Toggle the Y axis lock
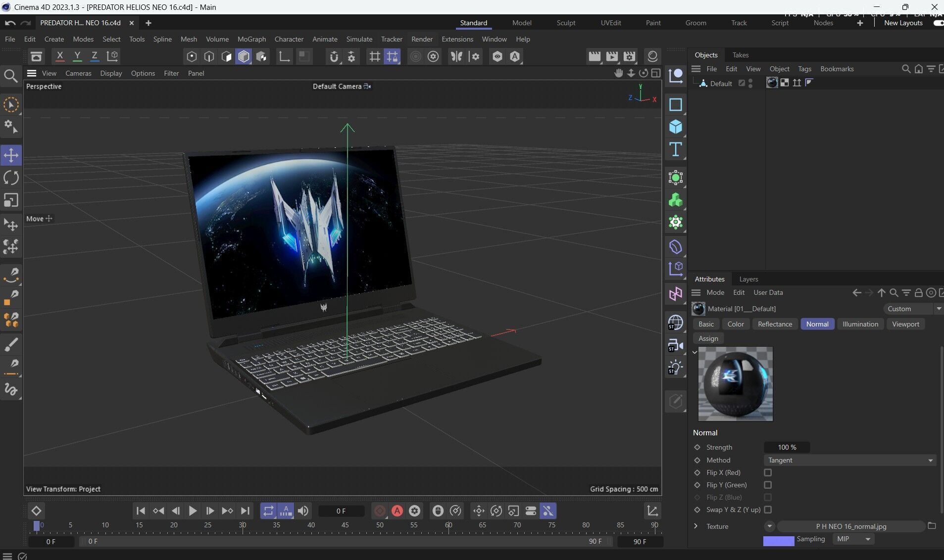 click(x=77, y=56)
